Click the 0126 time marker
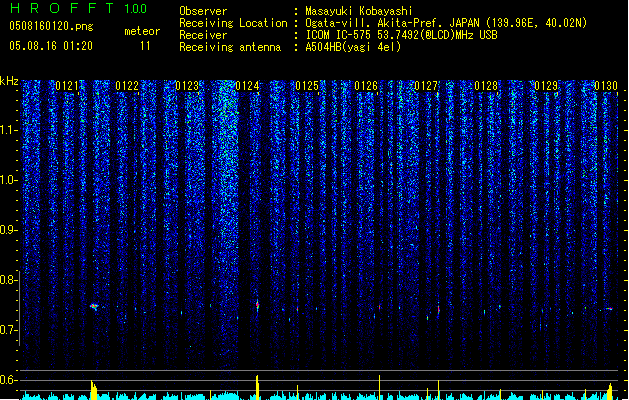Image resolution: width=629 pixels, height=400 pixels. click(366, 86)
